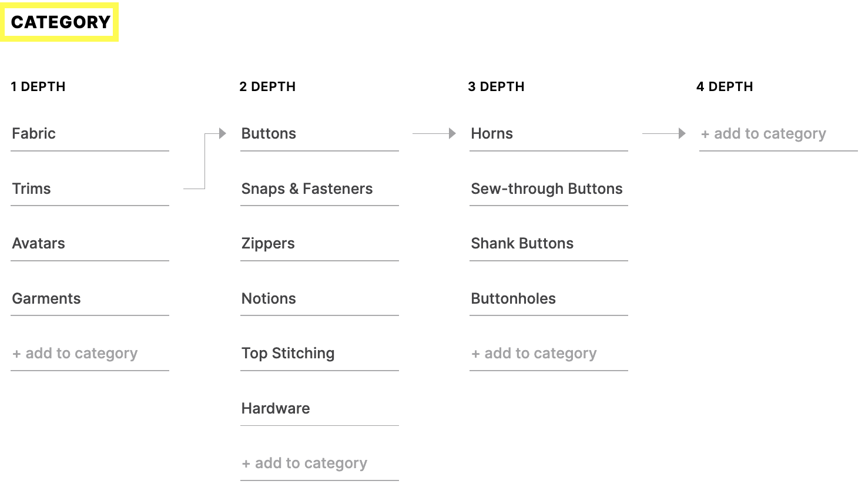Add a new category in 4 Depth

(x=779, y=134)
